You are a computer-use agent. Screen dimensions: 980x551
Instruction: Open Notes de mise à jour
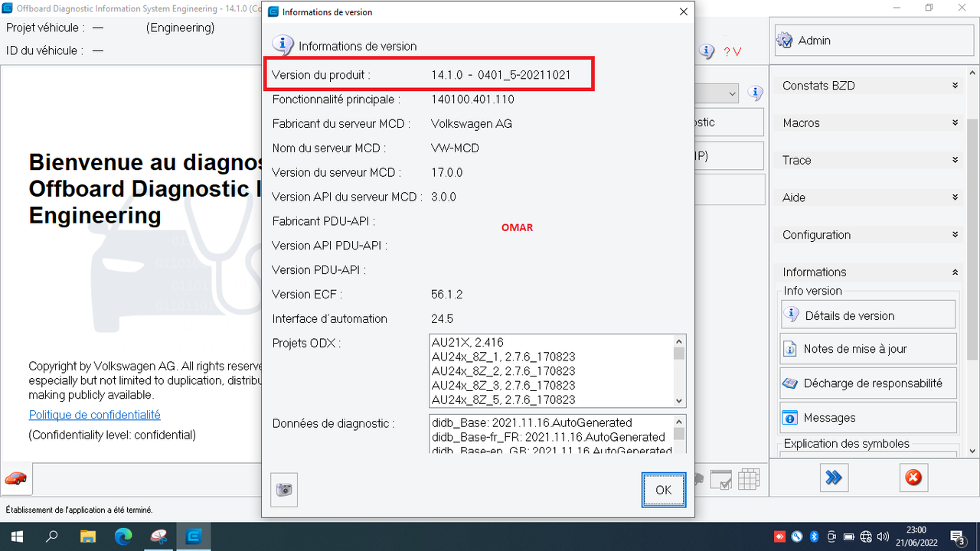[867, 349]
